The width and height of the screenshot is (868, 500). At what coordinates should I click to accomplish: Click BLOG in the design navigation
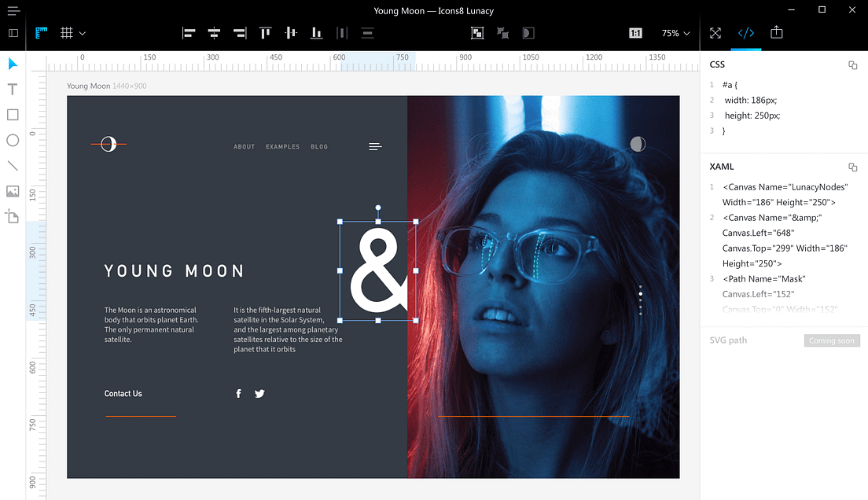pyautogui.click(x=319, y=147)
